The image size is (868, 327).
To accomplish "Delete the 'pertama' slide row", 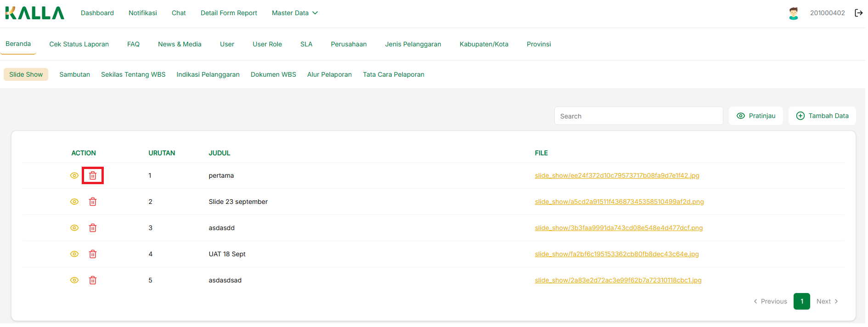I will 93,175.
